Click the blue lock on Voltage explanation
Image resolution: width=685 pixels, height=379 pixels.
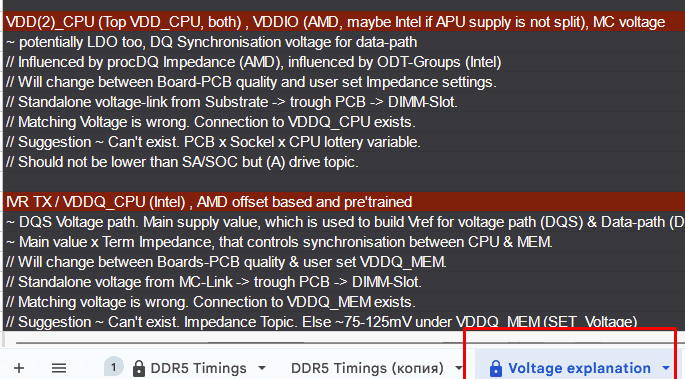point(496,369)
